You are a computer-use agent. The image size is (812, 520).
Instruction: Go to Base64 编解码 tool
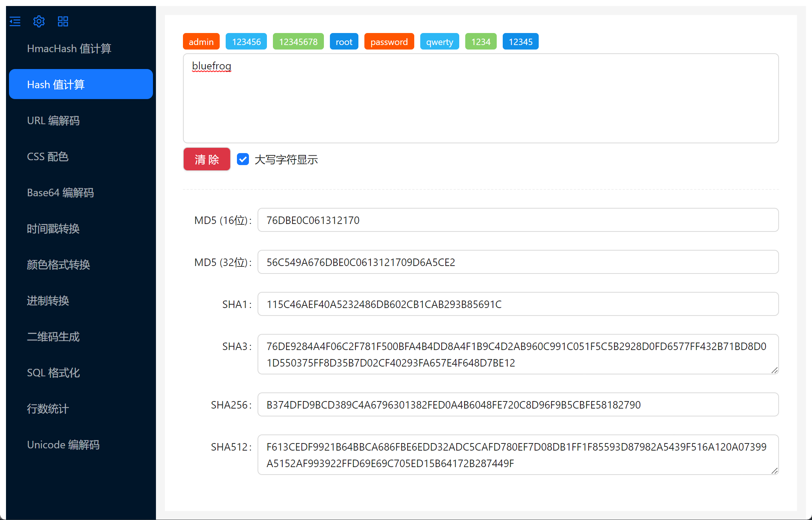(60, 192)
